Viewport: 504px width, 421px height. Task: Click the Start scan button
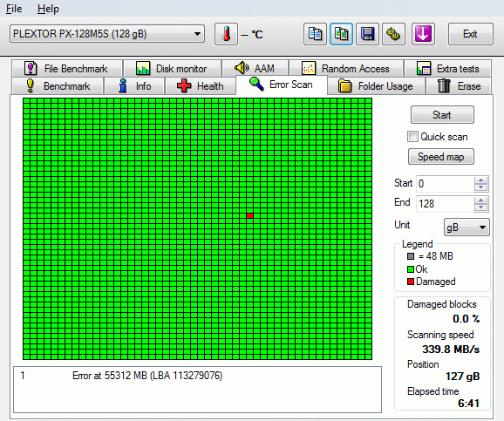click(x=442, y=115)
